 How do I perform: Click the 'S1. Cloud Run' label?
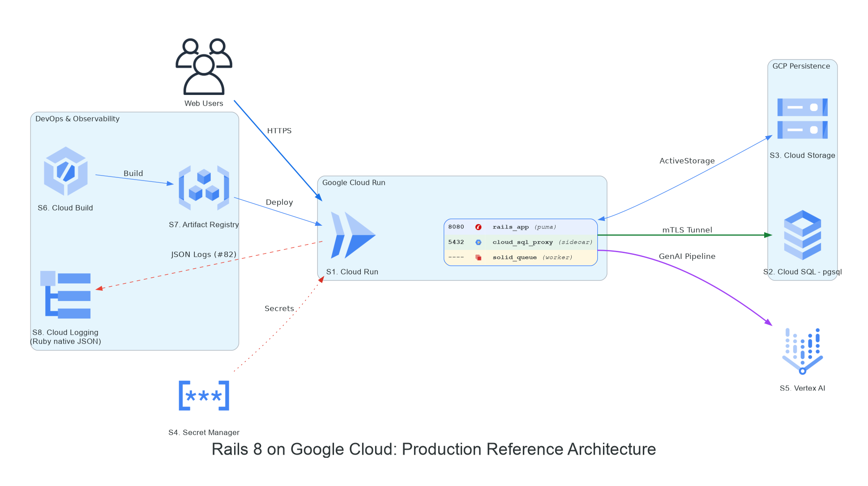(352, 272)
